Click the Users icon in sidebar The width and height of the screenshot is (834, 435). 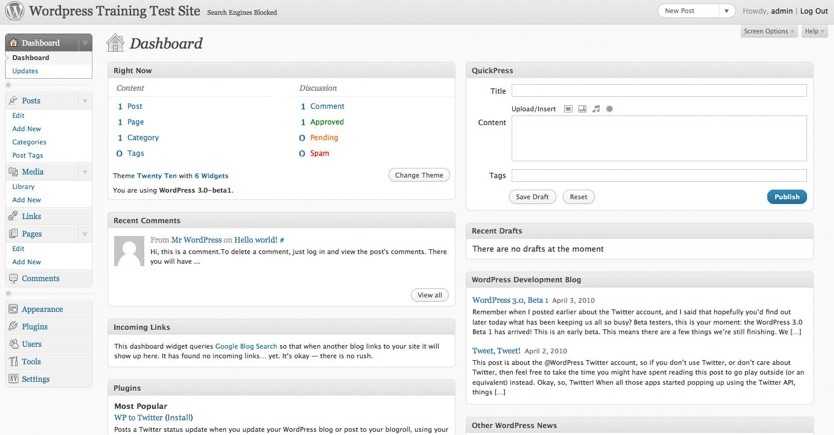13,344
